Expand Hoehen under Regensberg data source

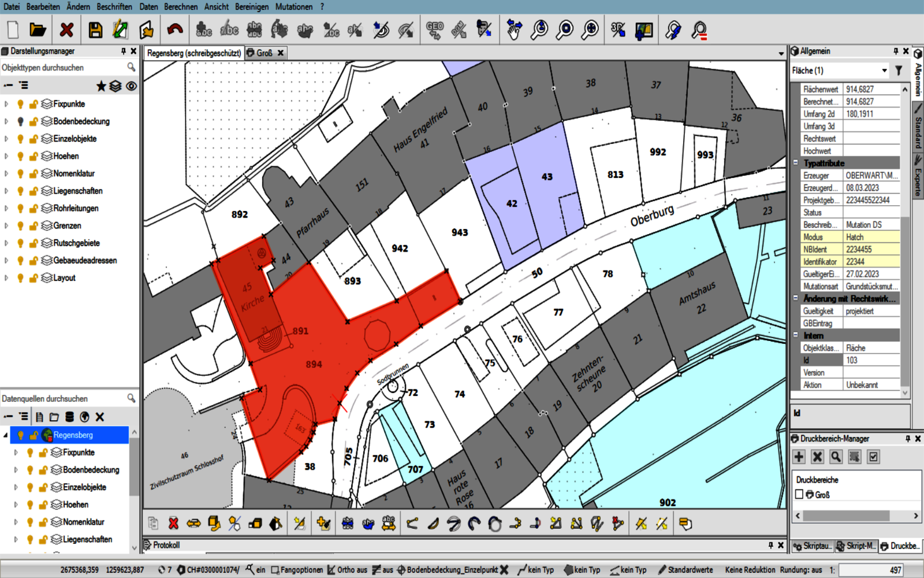pos(16,505)
